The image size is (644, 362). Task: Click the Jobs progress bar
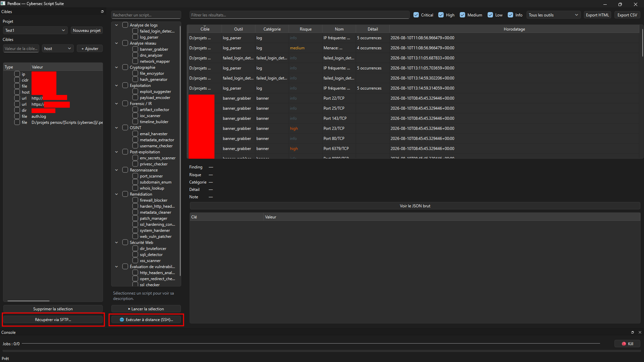(311, 344)
